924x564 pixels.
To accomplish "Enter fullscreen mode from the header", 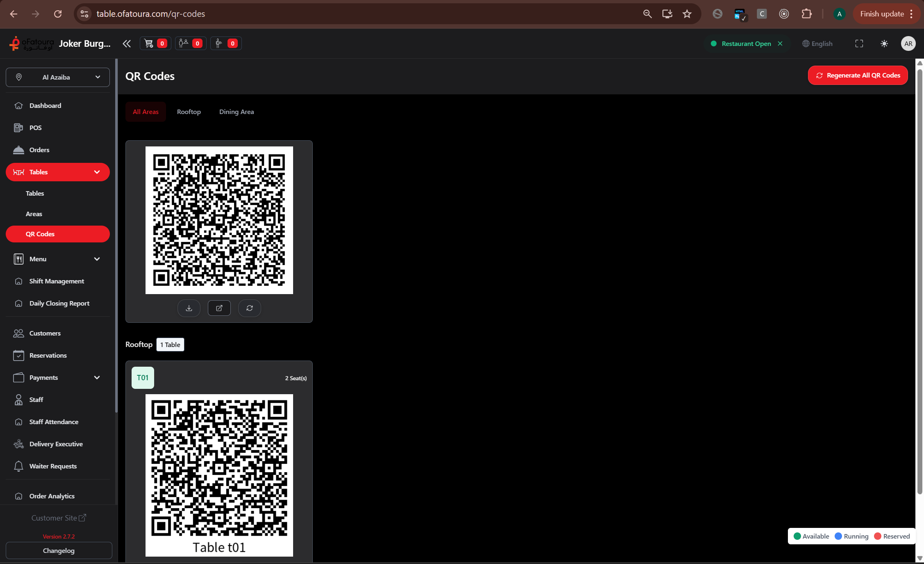I will 859,43.
